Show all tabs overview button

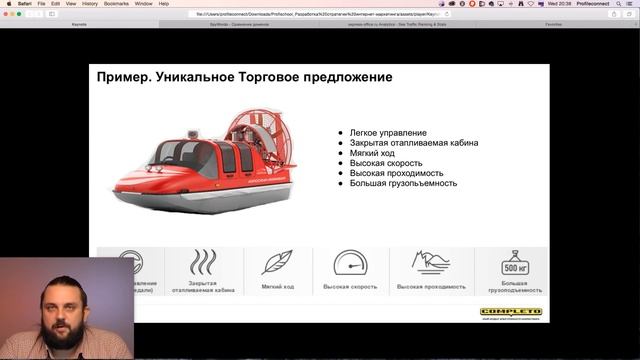[629, 14]
